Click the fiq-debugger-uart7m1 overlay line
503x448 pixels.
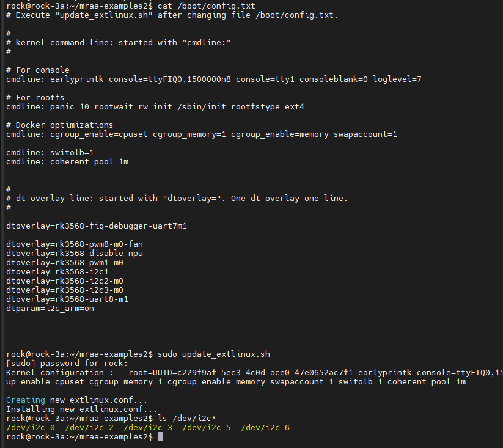click(97, 226)
